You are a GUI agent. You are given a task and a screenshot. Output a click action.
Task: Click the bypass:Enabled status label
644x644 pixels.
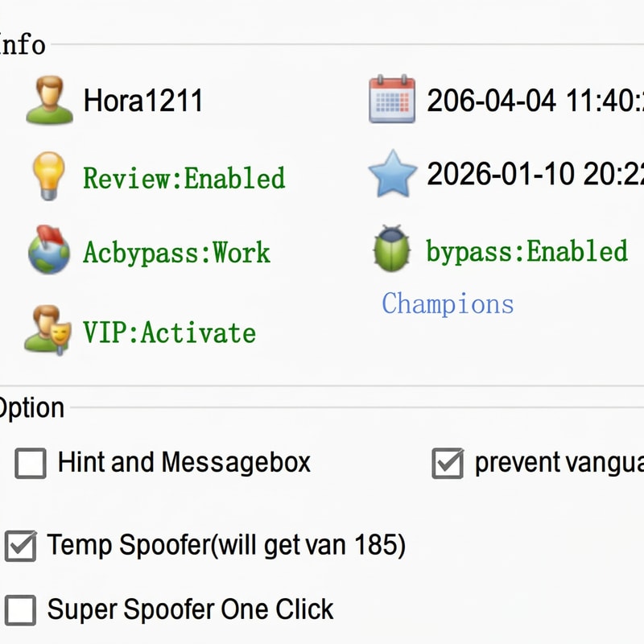point(526,251)
